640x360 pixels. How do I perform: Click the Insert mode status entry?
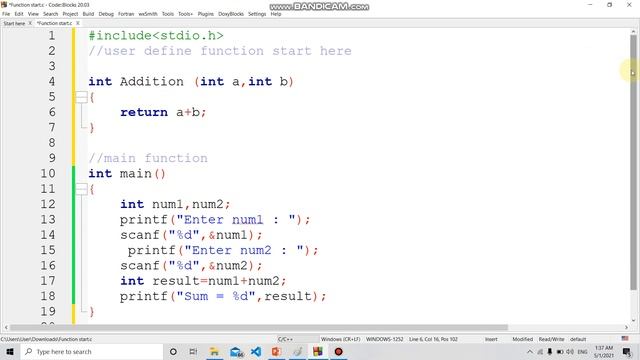491,339
